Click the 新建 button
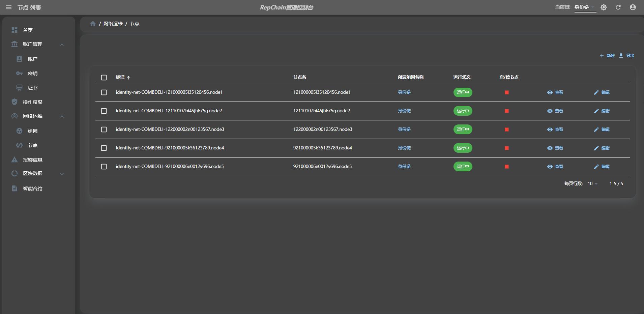644x314 pixels. [x=607, y=56]
